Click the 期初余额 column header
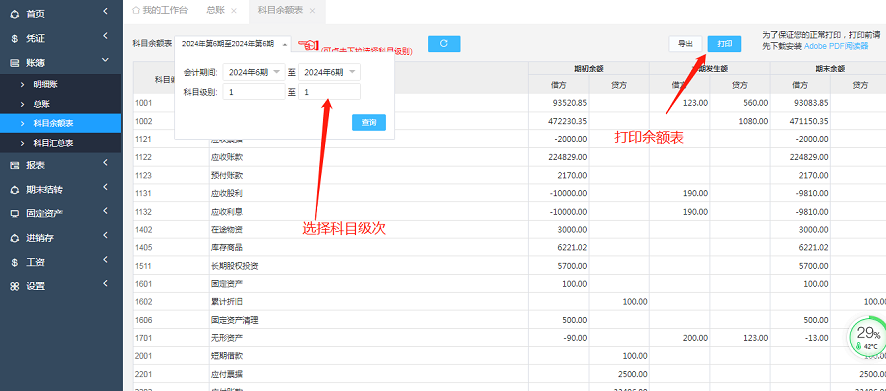Image resolution: width=886 pixels, height=391 pixels. pyautogui.click(x=589, y=69)
